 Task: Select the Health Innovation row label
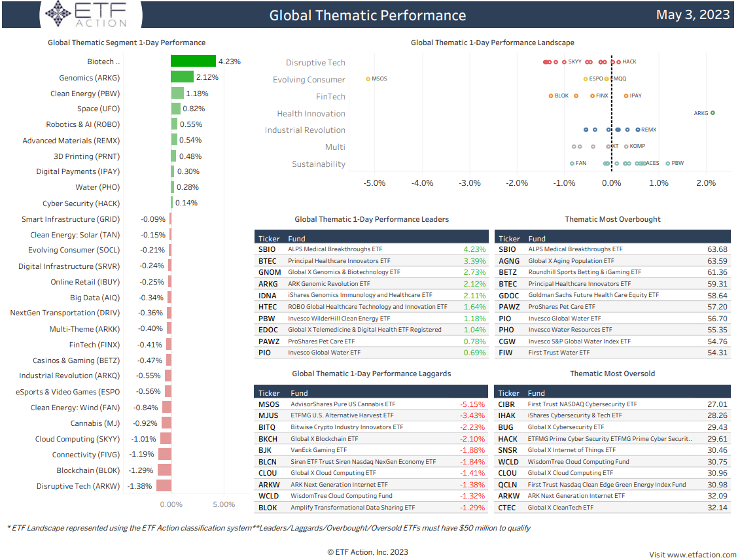[x=311, y=113]
